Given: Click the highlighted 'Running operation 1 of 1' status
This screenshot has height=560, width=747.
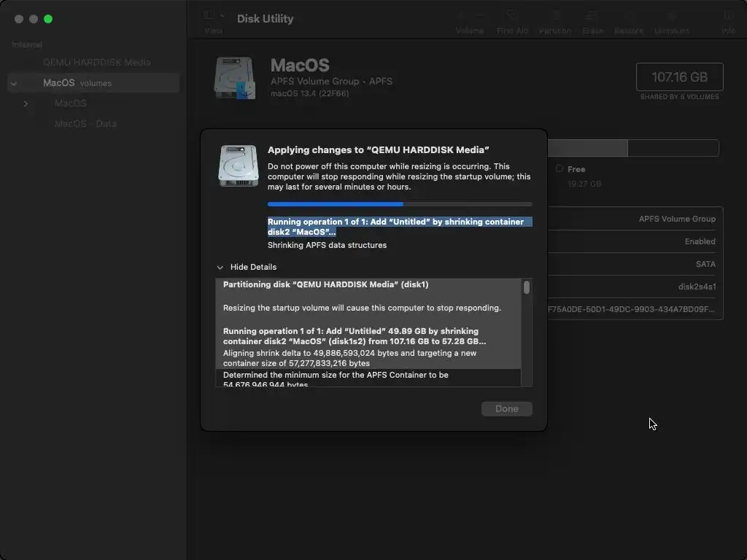Looking at the screenshot, I should (x=400, y=227).
